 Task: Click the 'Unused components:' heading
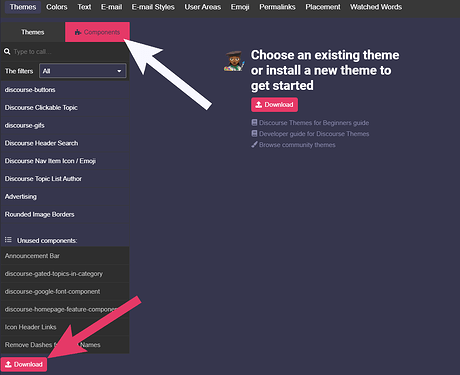pos(47,241)
